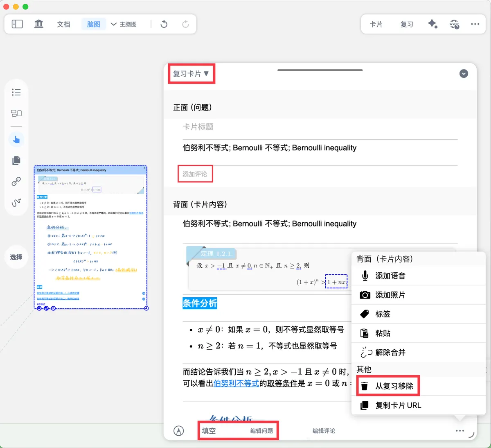
Task: Select the hand pointer tool
Action: point(16,140)
